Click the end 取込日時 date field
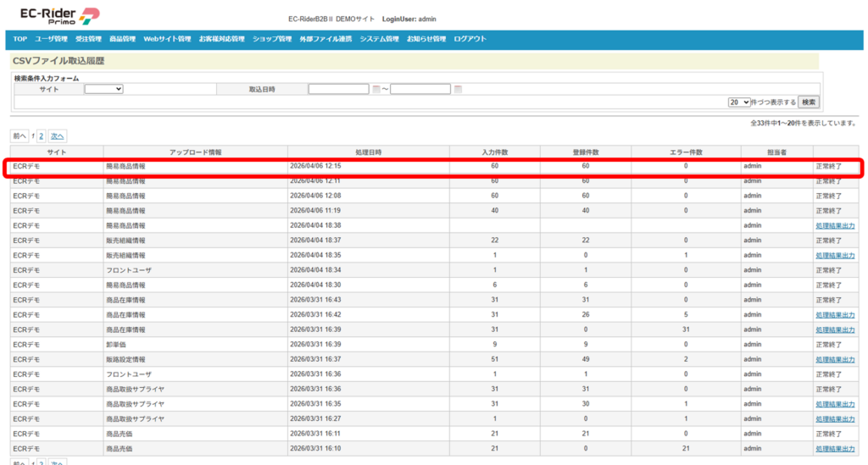The height and width of the screenshot is (465, 868). coord(420,89)
